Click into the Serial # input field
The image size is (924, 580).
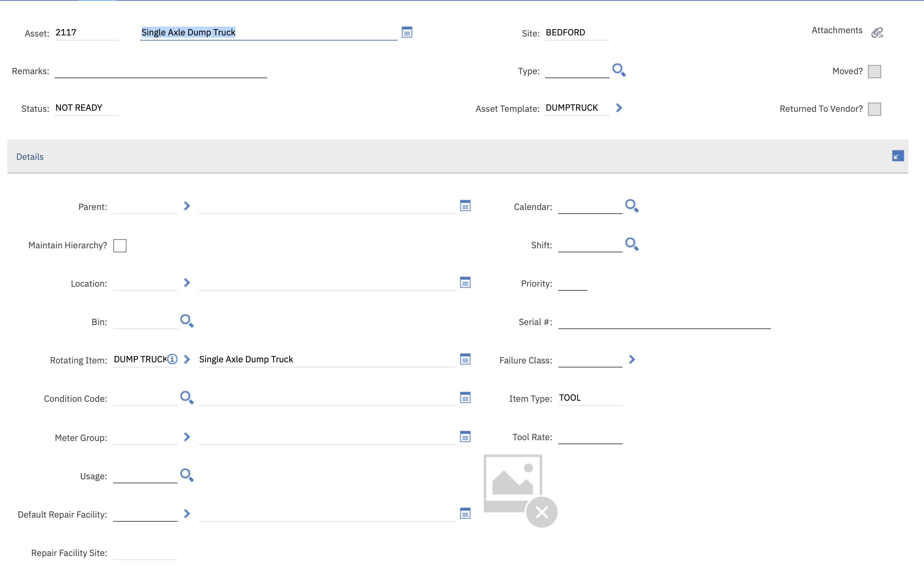coord(664,321)
